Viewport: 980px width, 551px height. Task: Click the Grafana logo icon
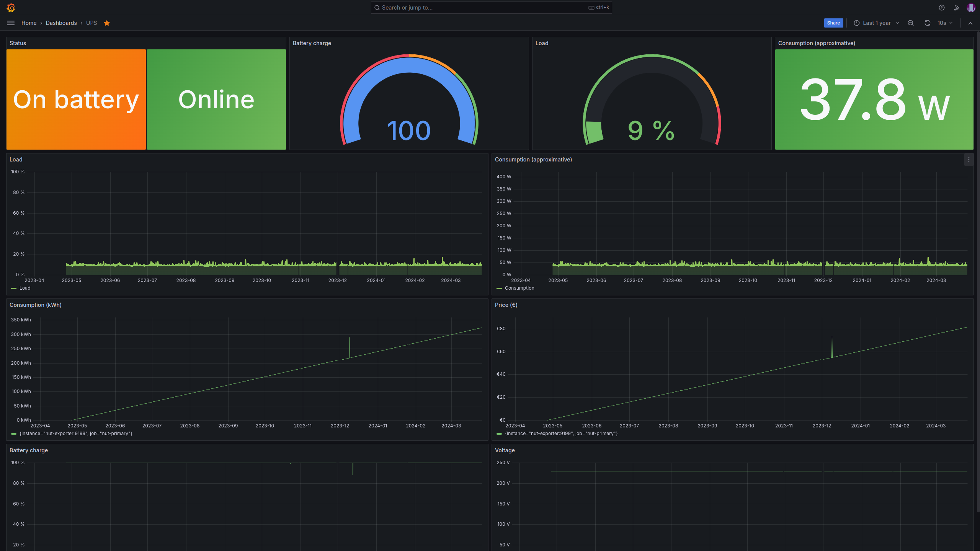click(11, 8)
